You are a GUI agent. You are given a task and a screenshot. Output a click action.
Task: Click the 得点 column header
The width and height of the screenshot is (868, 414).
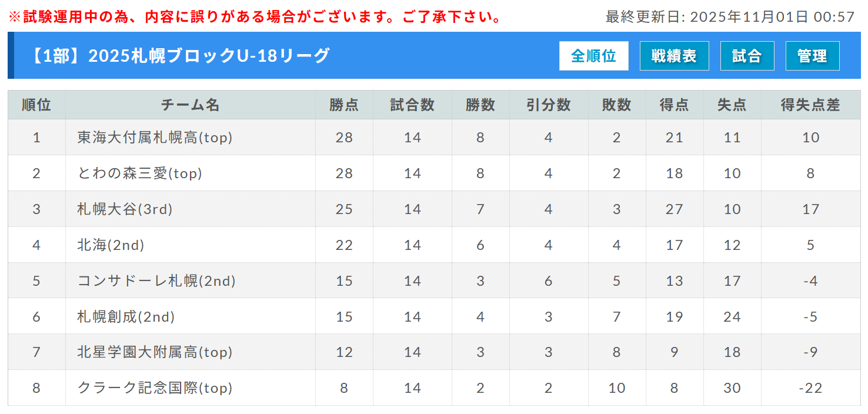click(674, 105)
